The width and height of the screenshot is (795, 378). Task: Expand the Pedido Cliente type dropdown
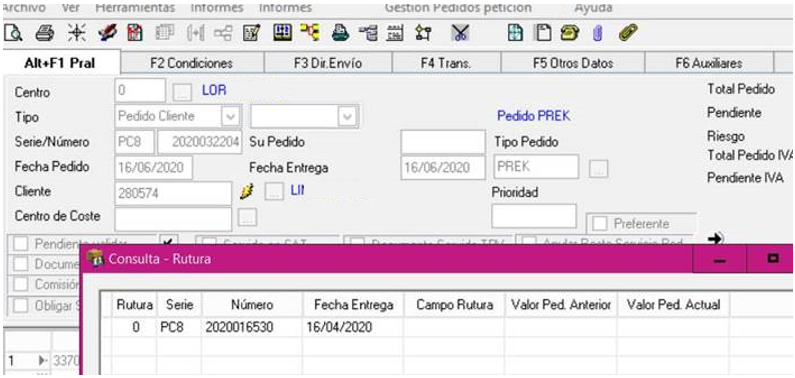(x=231, y=117)
